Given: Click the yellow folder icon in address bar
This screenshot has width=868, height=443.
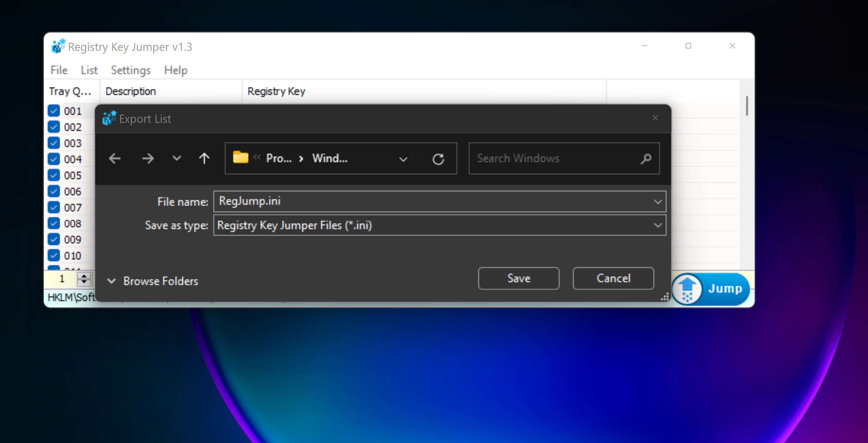Looking at the screenshot, I should [x=240, y=157].
